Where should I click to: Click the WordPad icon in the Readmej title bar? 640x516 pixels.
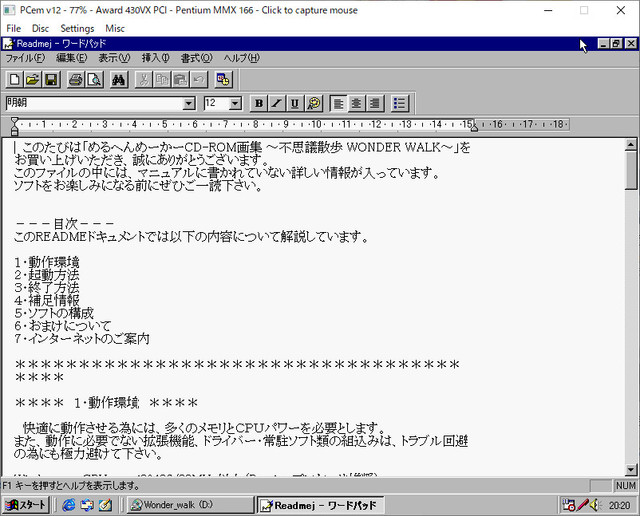coord(9,44)
